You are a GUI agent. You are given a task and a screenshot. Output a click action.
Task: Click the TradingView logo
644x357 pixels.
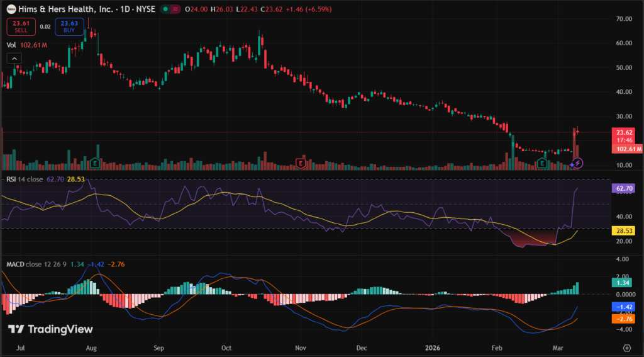point(50,329)
